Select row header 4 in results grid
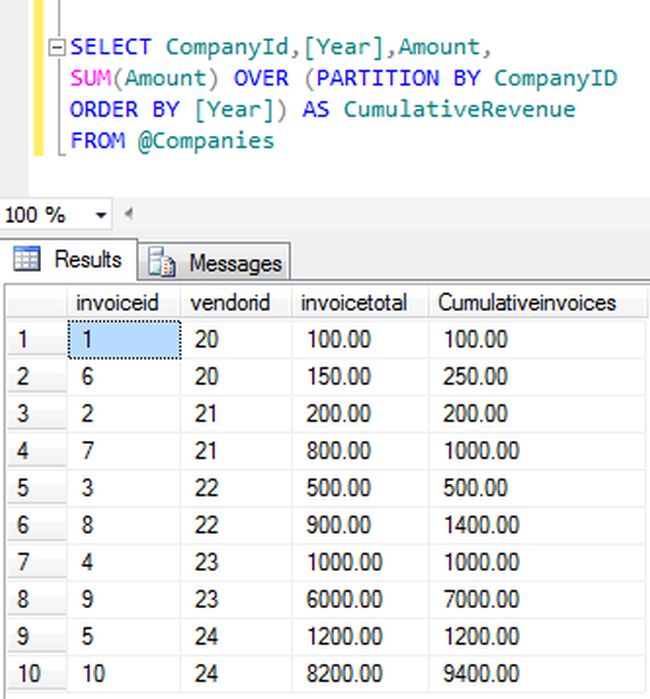Viewport: 650px width, 699px height. tap(37, 451)
